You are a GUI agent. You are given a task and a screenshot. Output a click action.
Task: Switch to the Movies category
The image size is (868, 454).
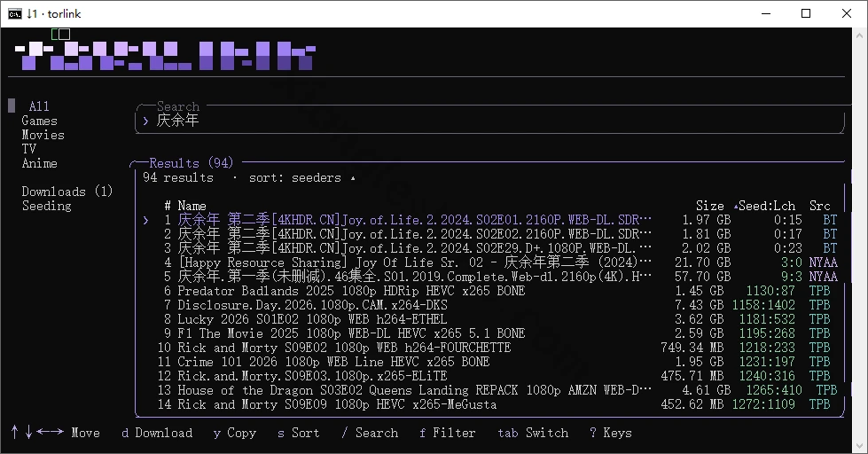click(x=43, y=135)
